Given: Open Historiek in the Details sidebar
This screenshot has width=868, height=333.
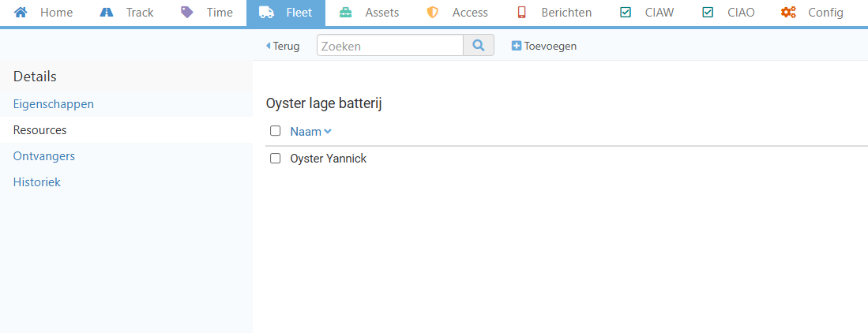Looking at the screenshot, I should coord(37,182).
